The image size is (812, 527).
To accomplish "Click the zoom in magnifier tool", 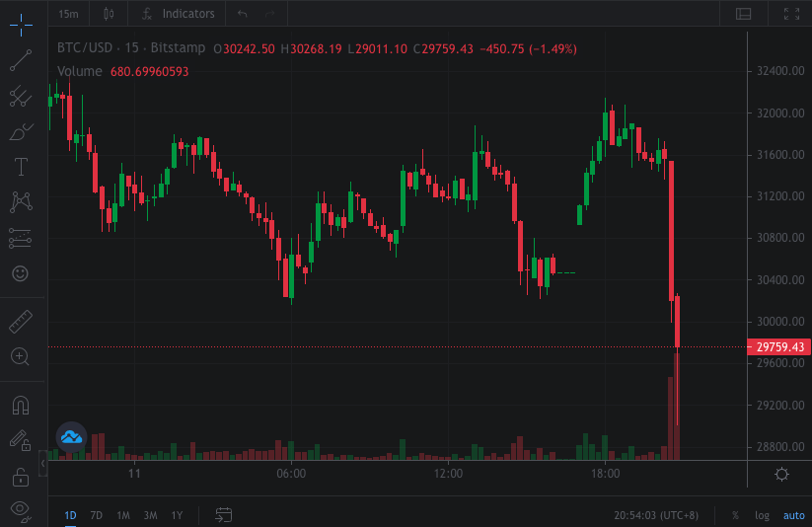I will (21, 356).
